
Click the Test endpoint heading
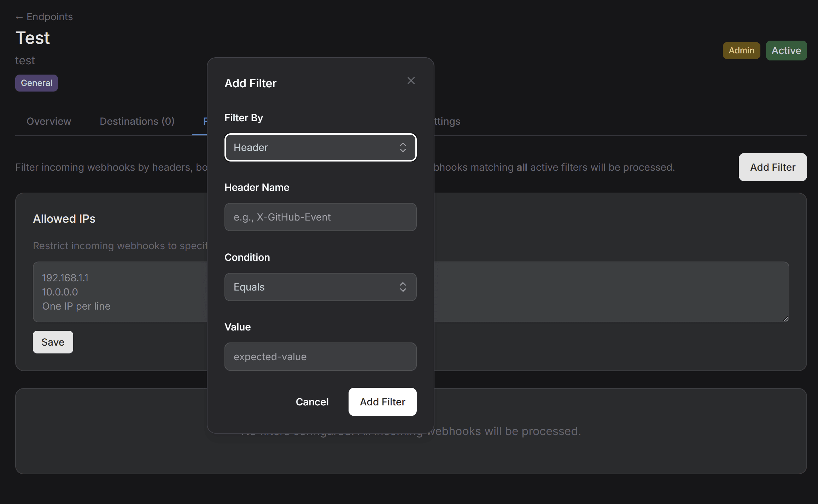click(32, 37)
